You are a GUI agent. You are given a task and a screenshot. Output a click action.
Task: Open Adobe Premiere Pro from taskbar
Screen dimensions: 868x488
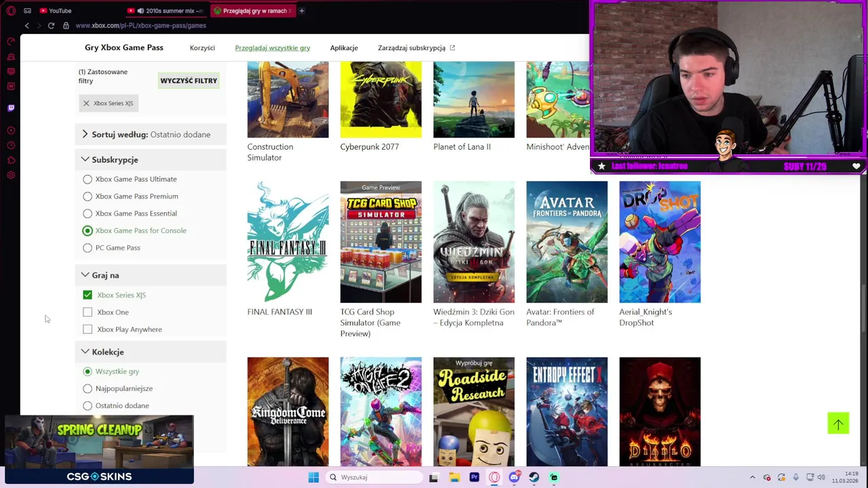click(474, 477)
